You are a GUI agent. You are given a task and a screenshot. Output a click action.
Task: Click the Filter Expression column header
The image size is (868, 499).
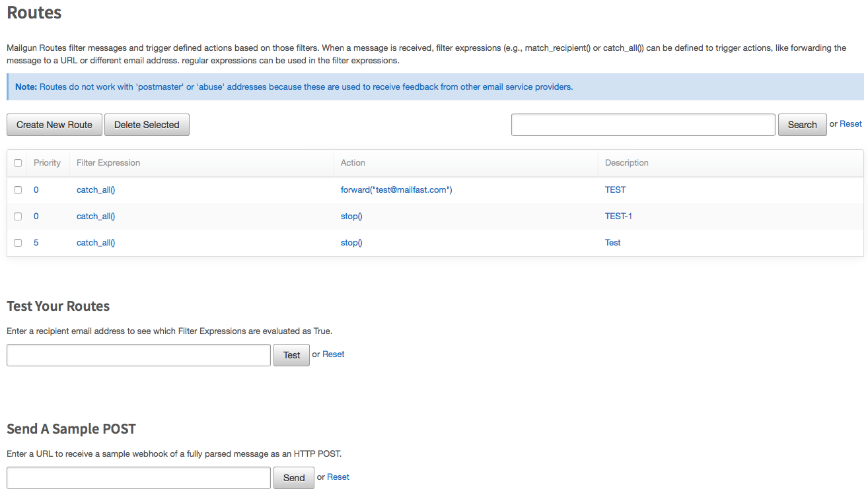pyautogui.click(x=108, y=163)
